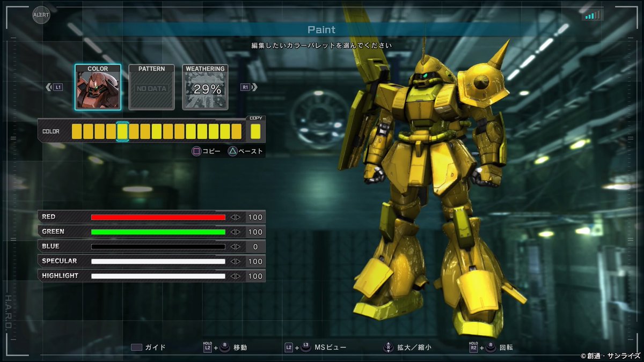Image resolution: width=644 pixels, height=362 pixels.
Task: Select the eighth color swatch in the palette
Action: pos(157,131)
